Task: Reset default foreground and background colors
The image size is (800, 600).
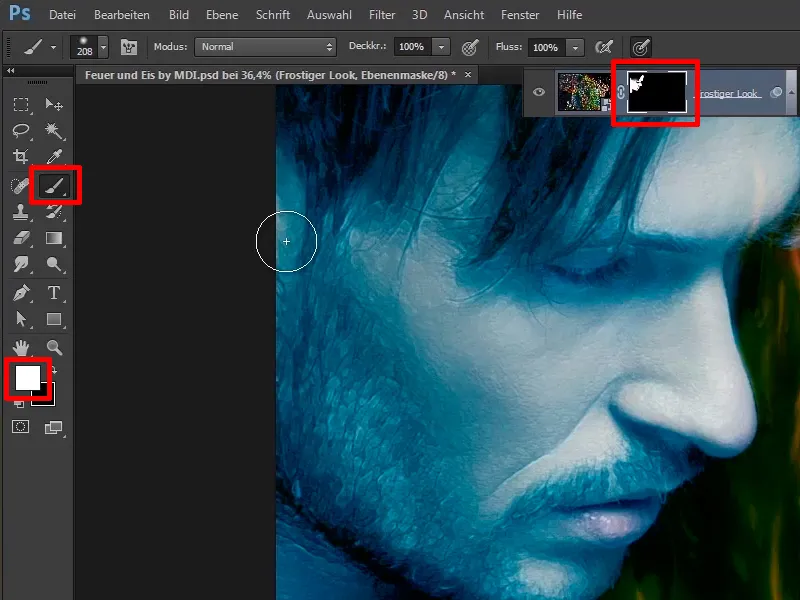Action: pos(19,404)
